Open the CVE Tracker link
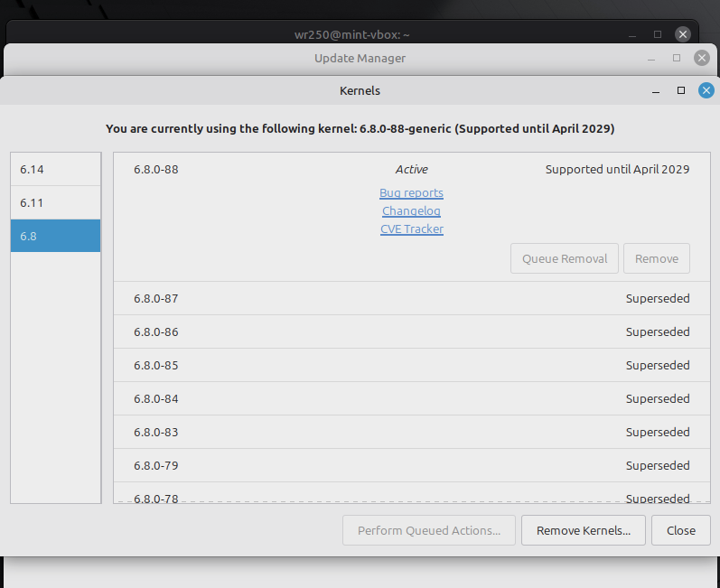 411,229
